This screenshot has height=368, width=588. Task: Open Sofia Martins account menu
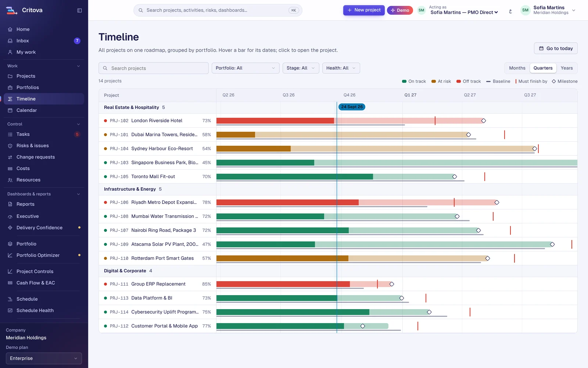(548, 10)
